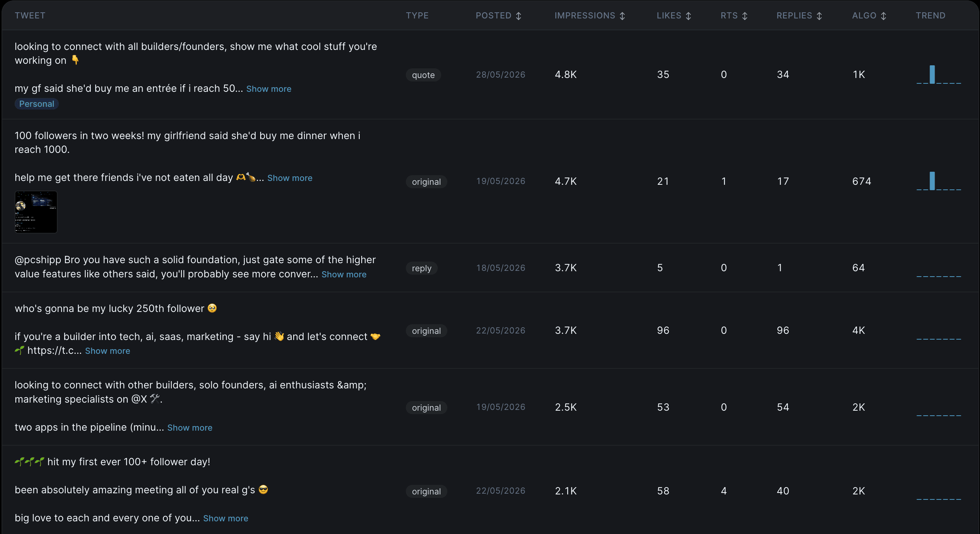Click the REPLIES column header label
The height and width of the screenshot is (534, 980).
point(794,16)
